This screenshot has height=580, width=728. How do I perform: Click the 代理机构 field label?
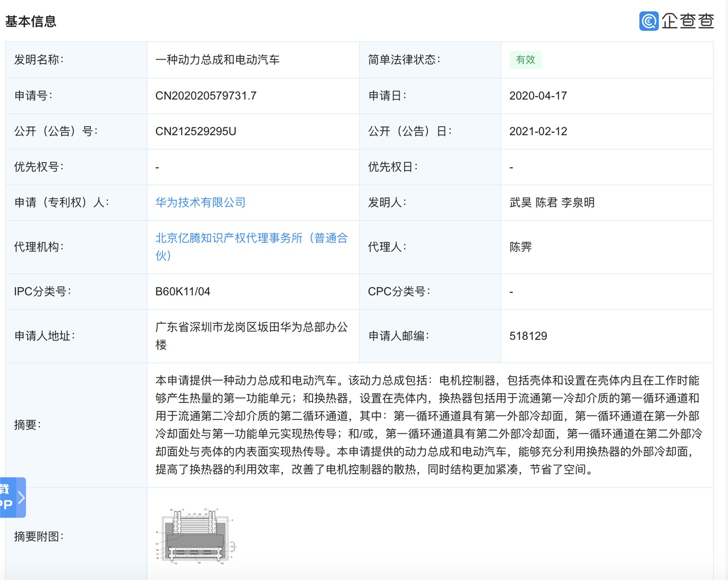[39, 247]
